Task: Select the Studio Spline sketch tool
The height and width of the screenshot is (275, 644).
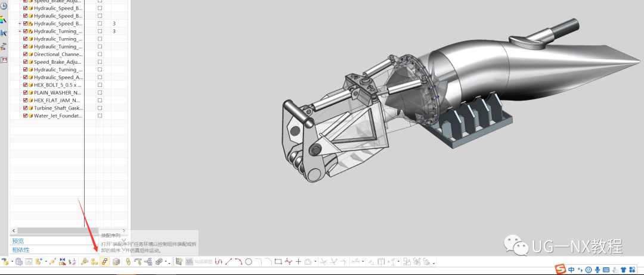Action: click(x=289, y=261)
